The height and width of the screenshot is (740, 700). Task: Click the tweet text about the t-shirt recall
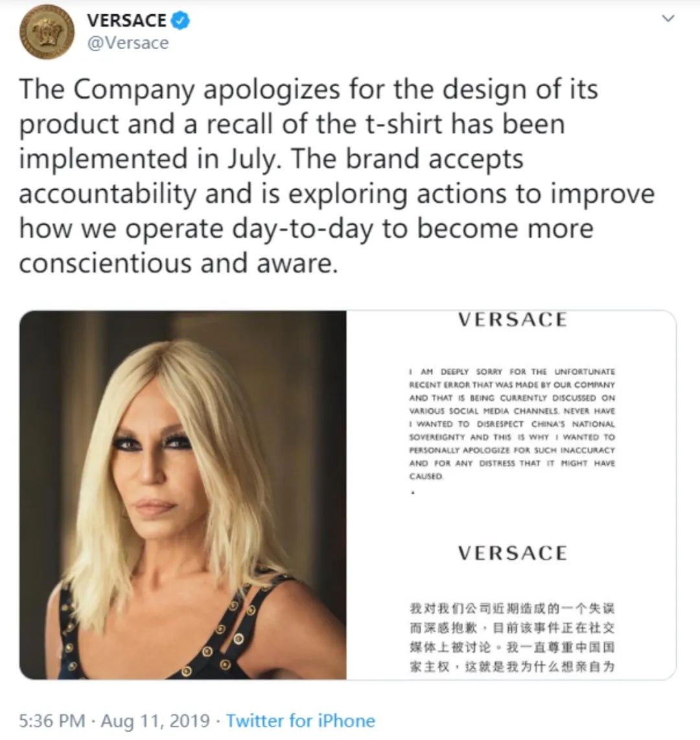pyautogui.click(x=336, y=176)
